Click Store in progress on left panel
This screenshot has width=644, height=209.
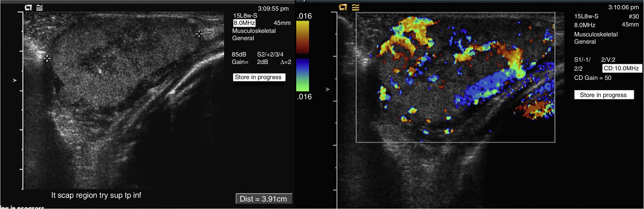(258, 77)
